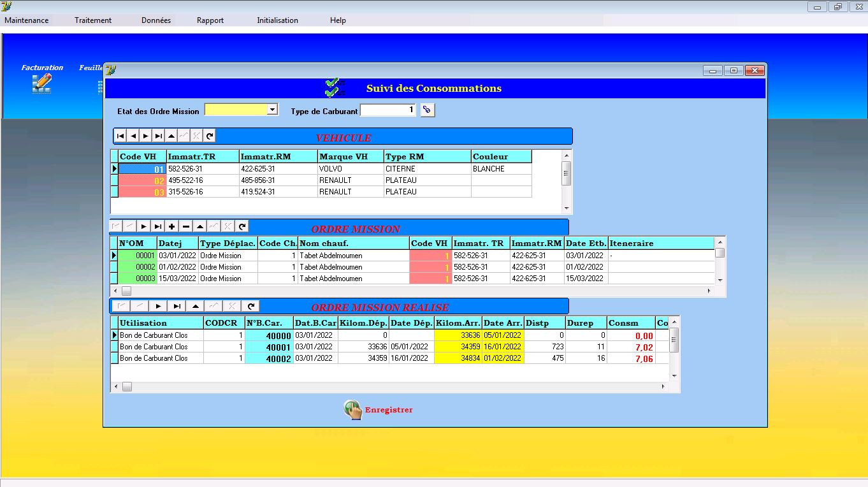Click refresh arrow in VEHICULE navigator

point(210,136)
